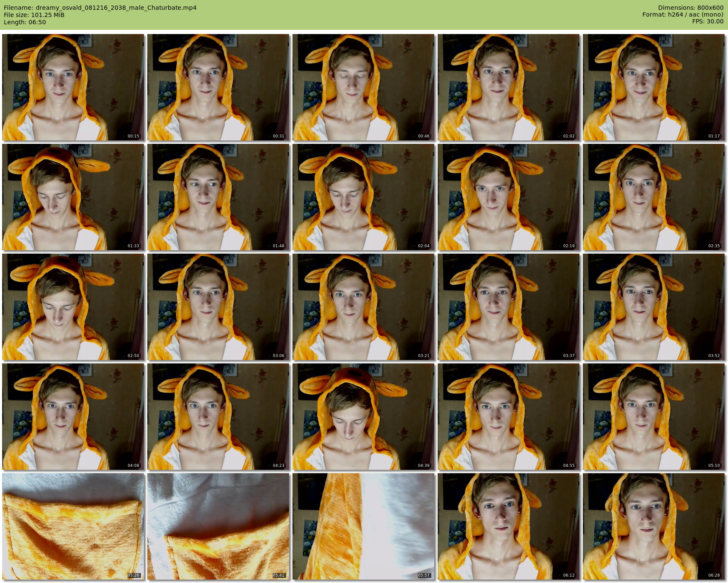Select the File size 101.25 MiB text
The height and width of the screenshot is (583, 728).
pos(34,15)
